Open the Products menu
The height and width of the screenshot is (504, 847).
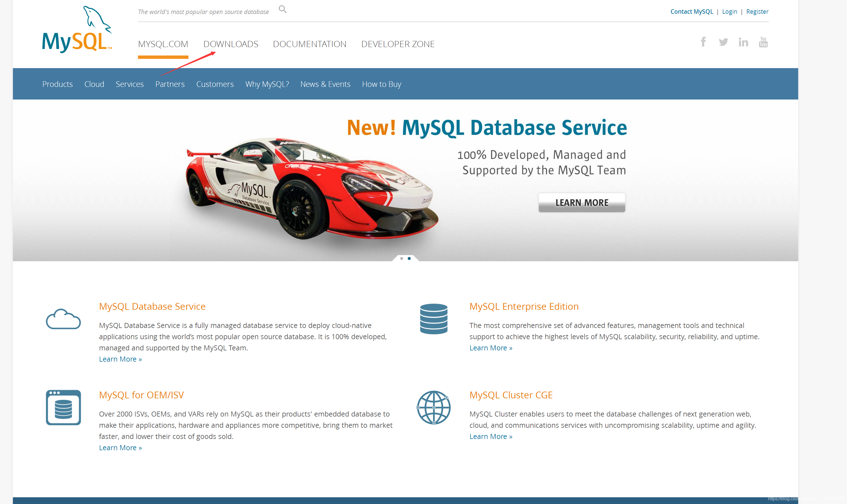coord(57,84)
